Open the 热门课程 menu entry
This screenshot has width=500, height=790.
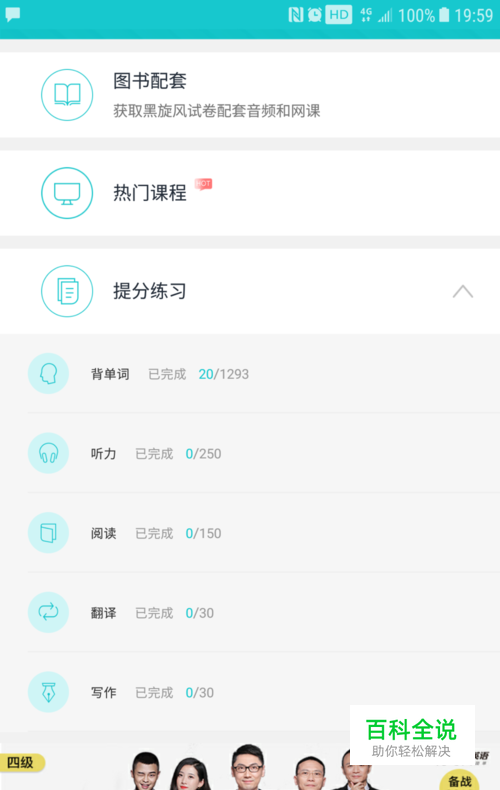250,193
